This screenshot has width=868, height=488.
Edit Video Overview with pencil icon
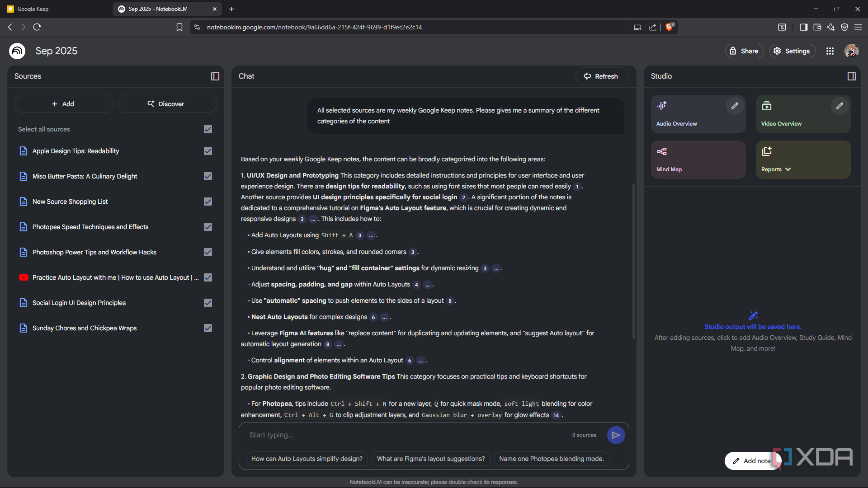(x=840, y=106)
